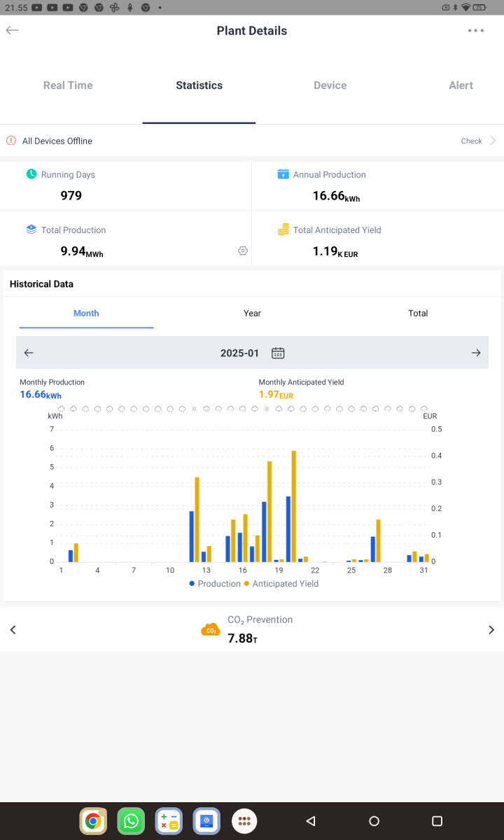Tap the red offline warning icon
This screenshot has height=840, width=504.
[11, 141]
